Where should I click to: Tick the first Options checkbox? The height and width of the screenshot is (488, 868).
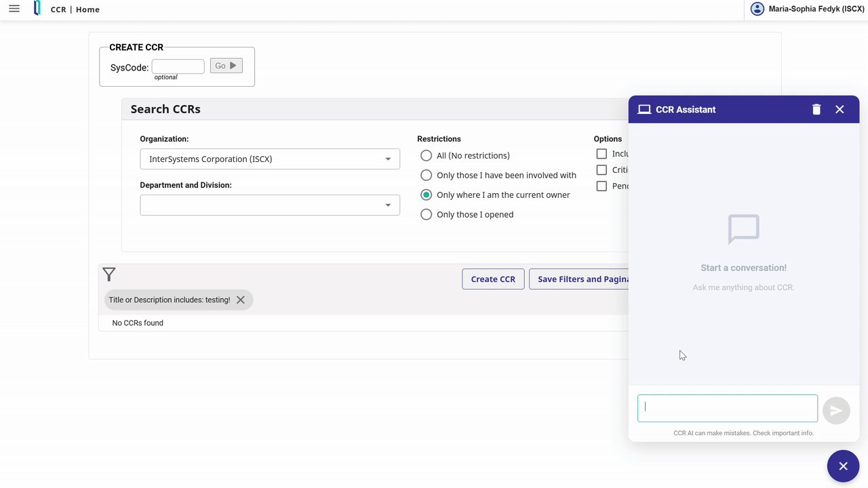(601, 154)
